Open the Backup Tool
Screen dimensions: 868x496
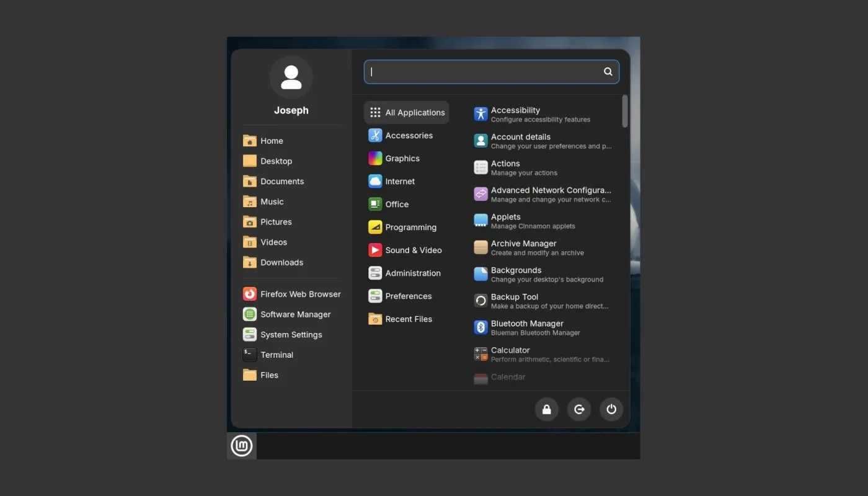tap(514, 301)
